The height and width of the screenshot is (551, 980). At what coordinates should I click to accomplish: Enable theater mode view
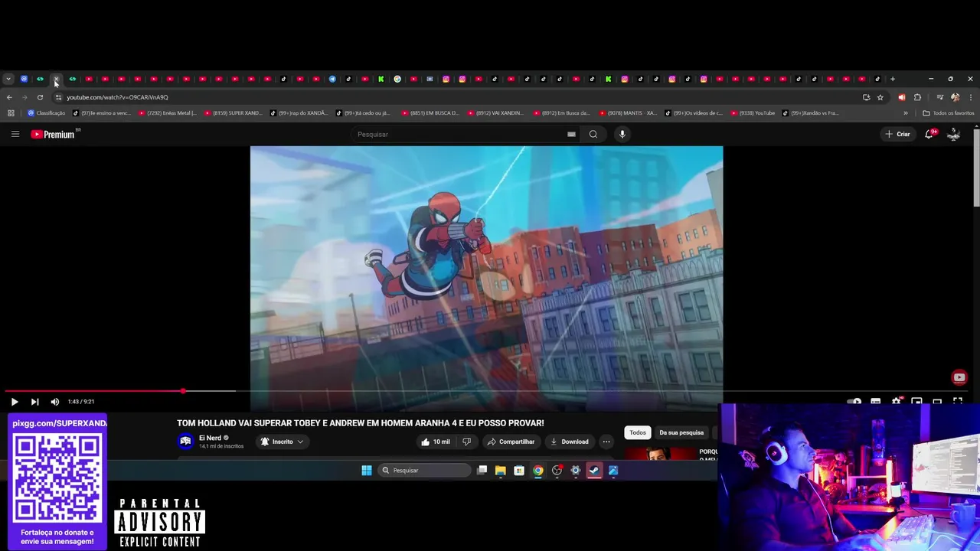937,402
